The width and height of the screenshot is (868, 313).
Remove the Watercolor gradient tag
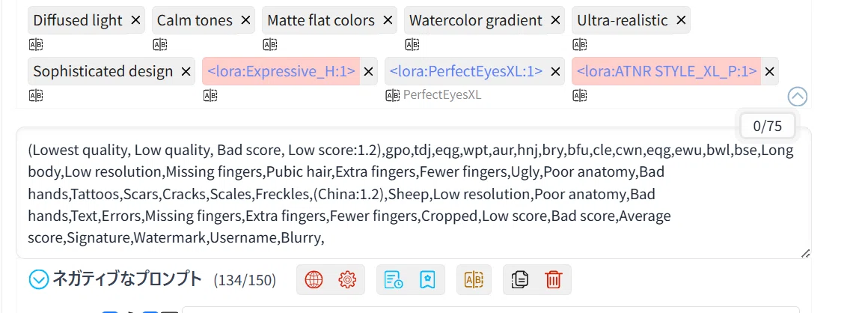[x=554, y=20]
